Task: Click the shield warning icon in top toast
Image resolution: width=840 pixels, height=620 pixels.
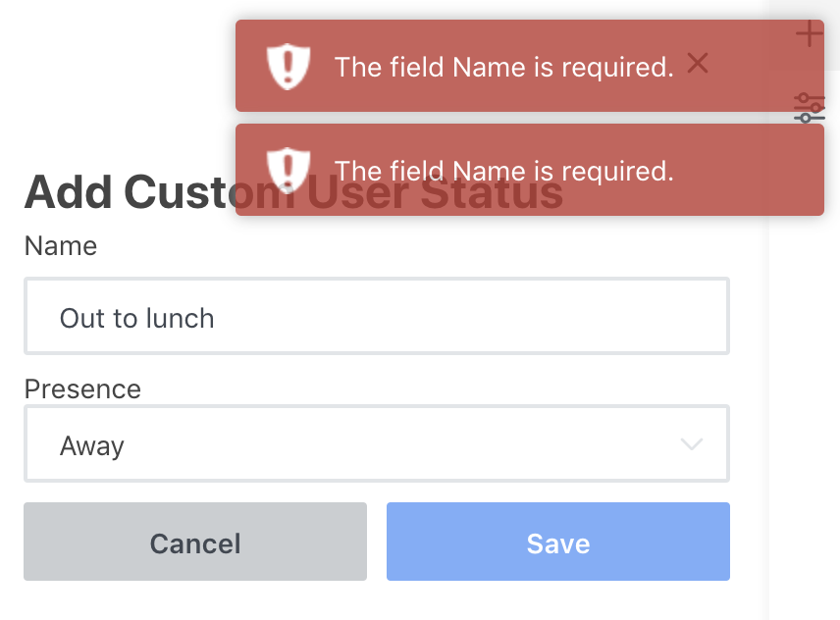Action: [x=288, y=67]
